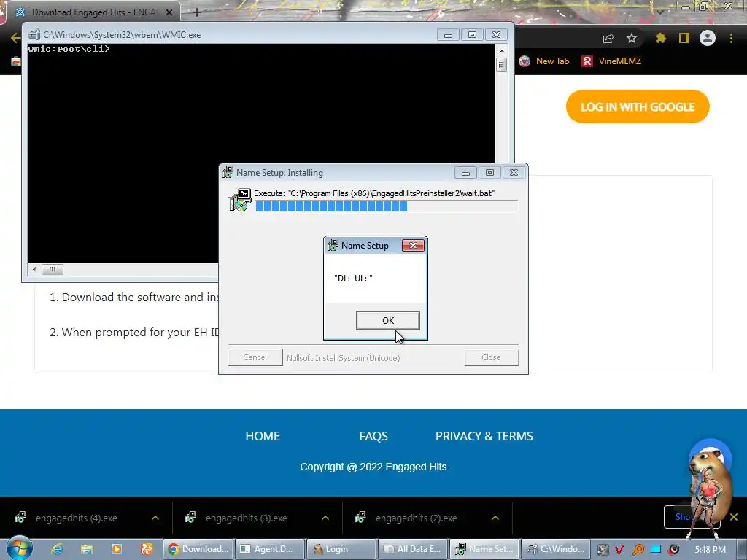Show the 5:48 PM taskbar clock

(710, 550)
